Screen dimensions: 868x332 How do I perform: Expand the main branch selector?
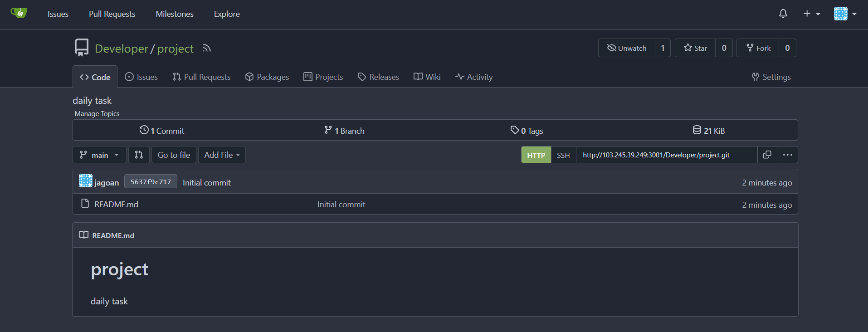[99, 155]
